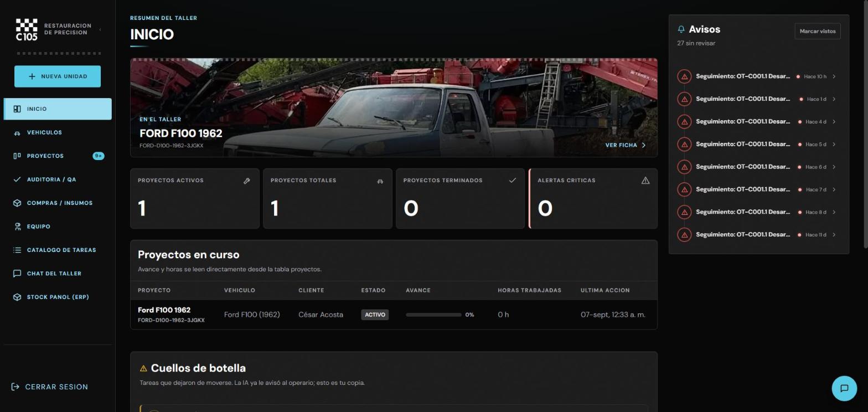868x412 pixels.
Task: Click the 9+ badge next to Proyectos
Action: (x=98, y=156)
